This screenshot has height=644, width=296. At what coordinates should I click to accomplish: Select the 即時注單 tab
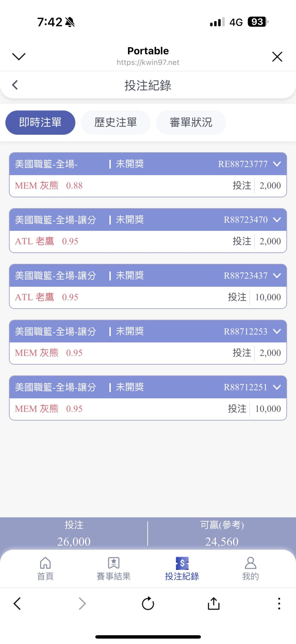pyautogui.click(x=40, y=122)
